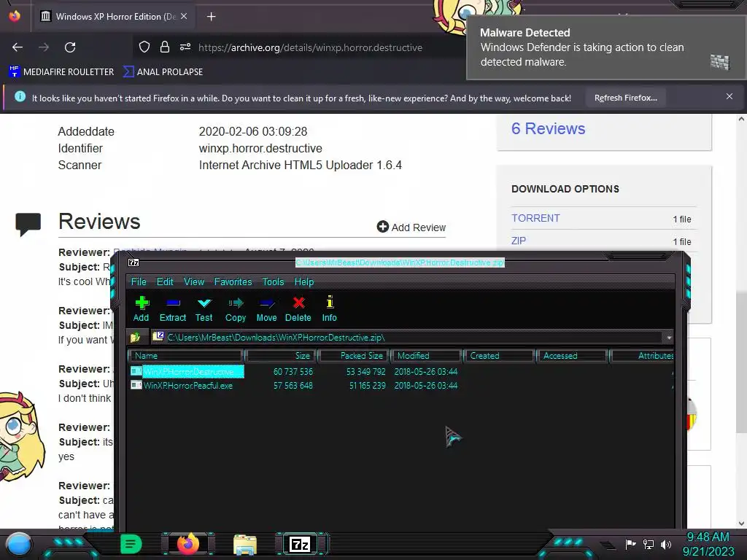Open the Help menu in 7-Zip
Viewport: 747px width, 560px height.
click(304, 282)
